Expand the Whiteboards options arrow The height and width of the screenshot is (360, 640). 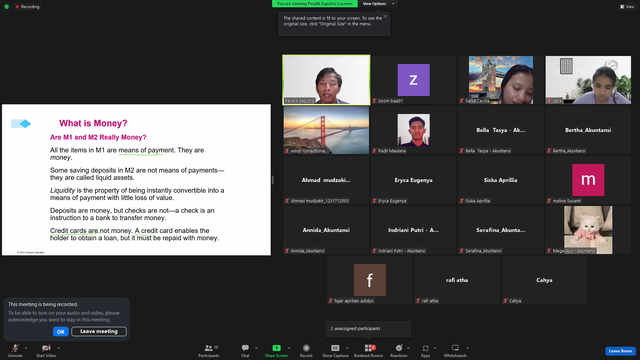click(x=467, y=348)
